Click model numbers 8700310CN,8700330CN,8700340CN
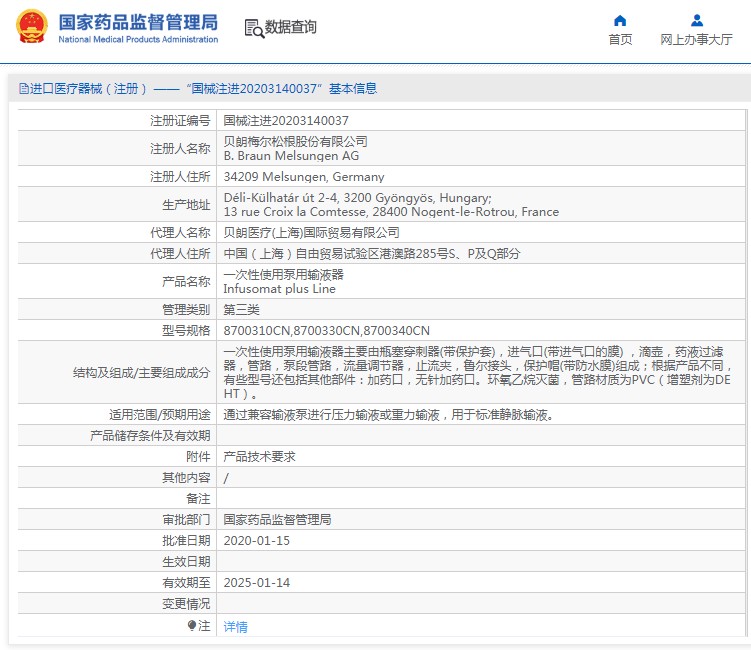 click(x=327, y=331)
